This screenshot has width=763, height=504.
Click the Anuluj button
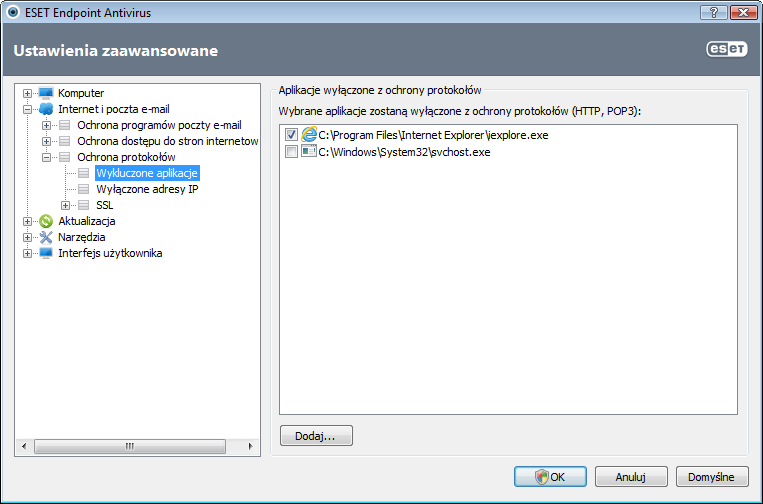click(x=631, y=477)
